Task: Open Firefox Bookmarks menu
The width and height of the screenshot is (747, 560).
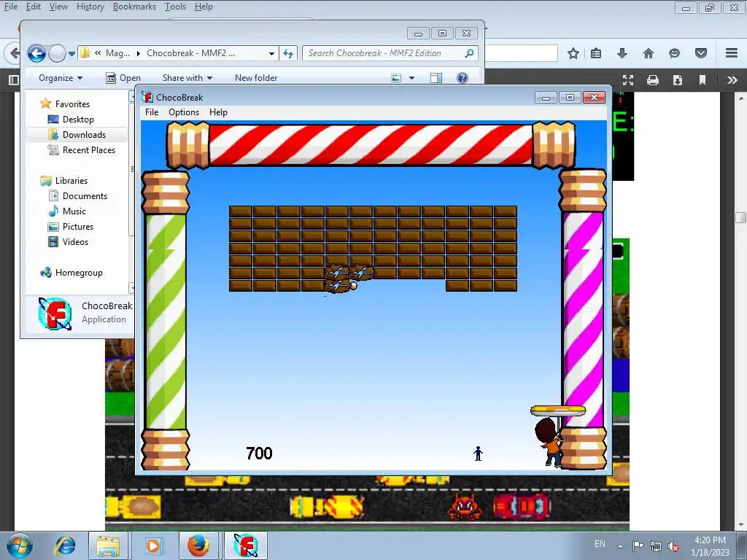Action: pos(134,7)
